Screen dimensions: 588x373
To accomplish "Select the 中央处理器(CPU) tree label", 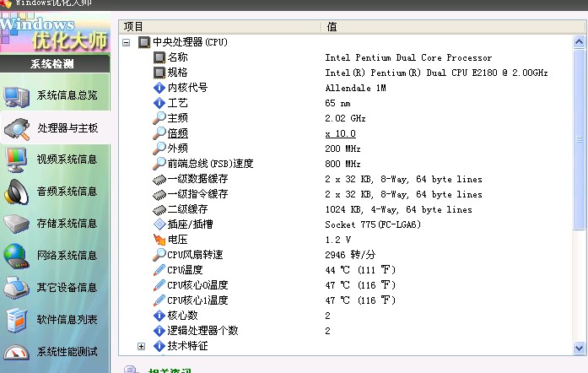I will [190, 42].
